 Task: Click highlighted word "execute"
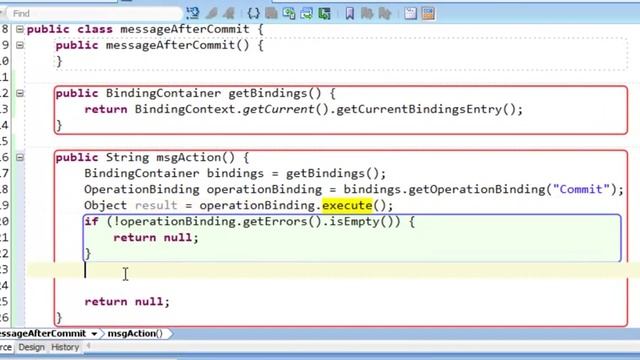pos(347,205)
